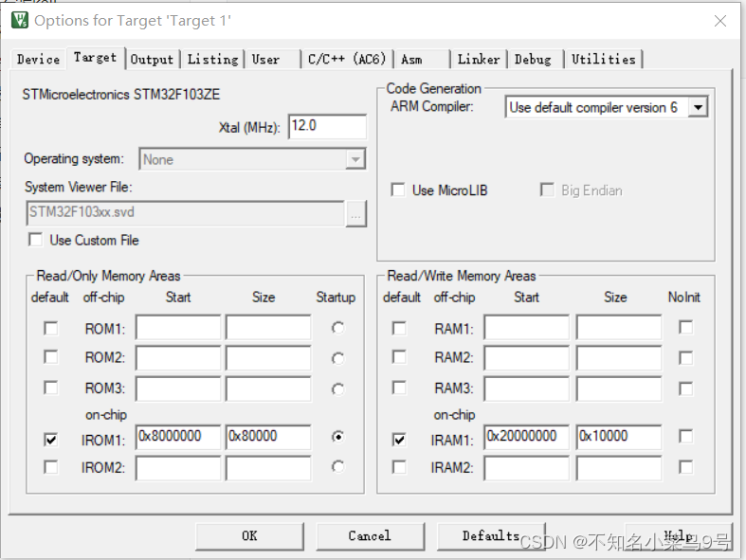Check the IRAM2 default checkbox
Screen dimensions: 746x560
point(399,467)
